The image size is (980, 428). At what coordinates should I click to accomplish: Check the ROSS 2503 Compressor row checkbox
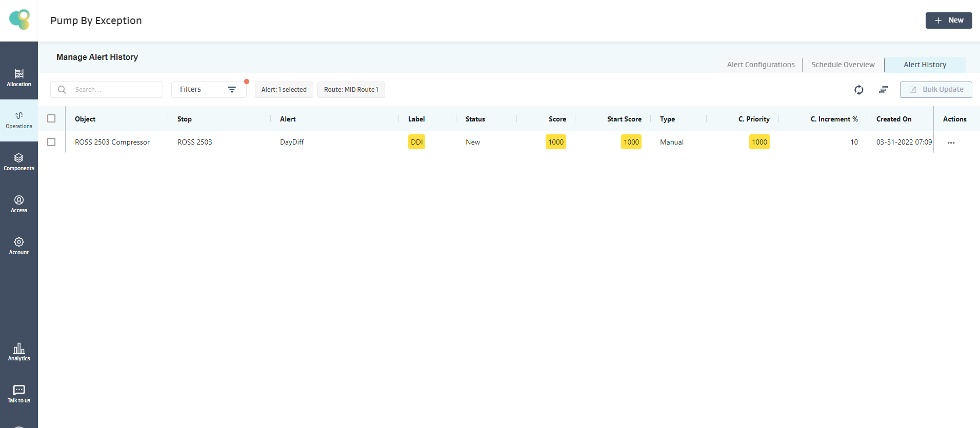(x=51, y=142)
